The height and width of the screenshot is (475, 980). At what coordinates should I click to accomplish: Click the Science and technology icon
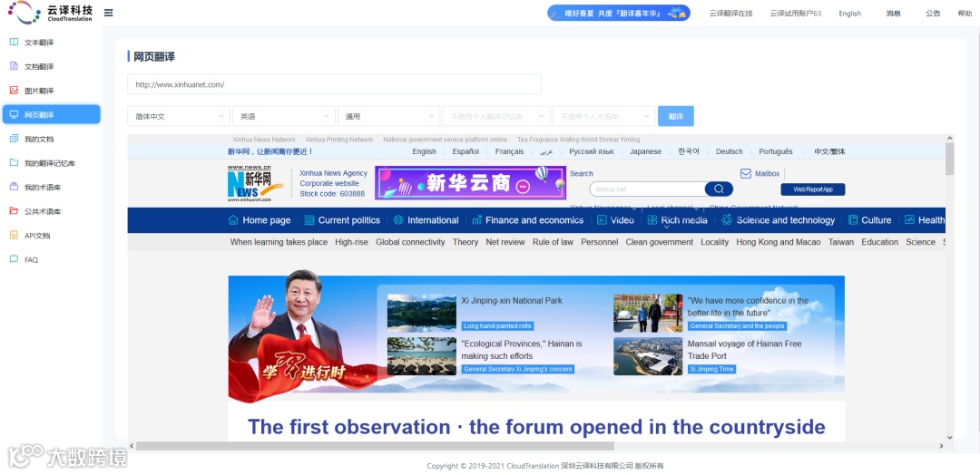[726, 219]
